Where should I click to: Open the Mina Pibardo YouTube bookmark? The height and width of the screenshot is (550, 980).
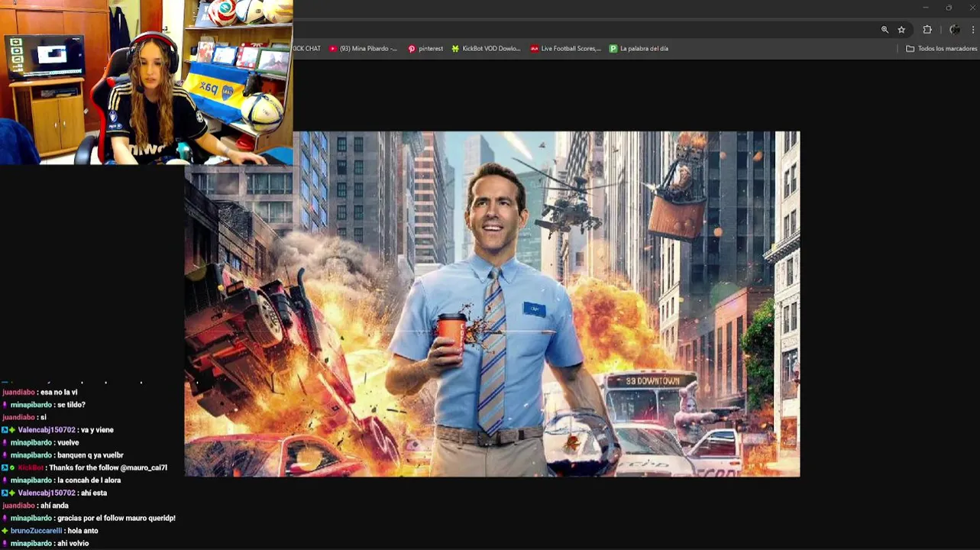click(x=364, y=48)
